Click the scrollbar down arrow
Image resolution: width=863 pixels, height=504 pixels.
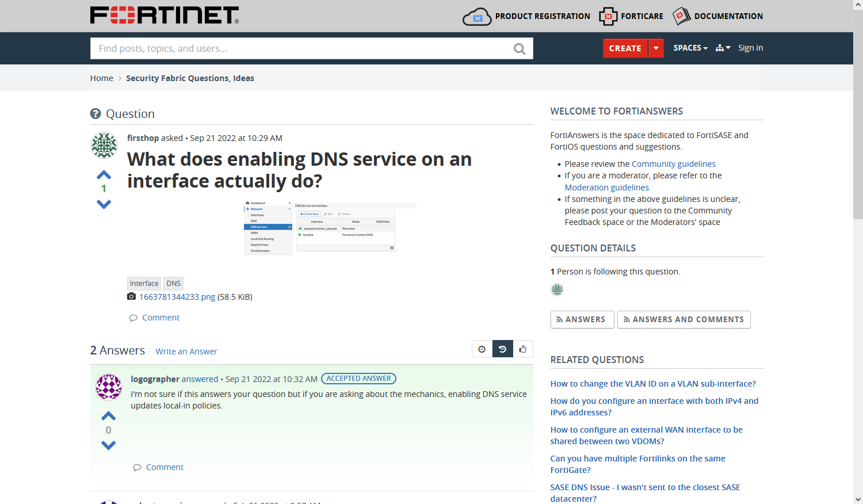point(858,499)
